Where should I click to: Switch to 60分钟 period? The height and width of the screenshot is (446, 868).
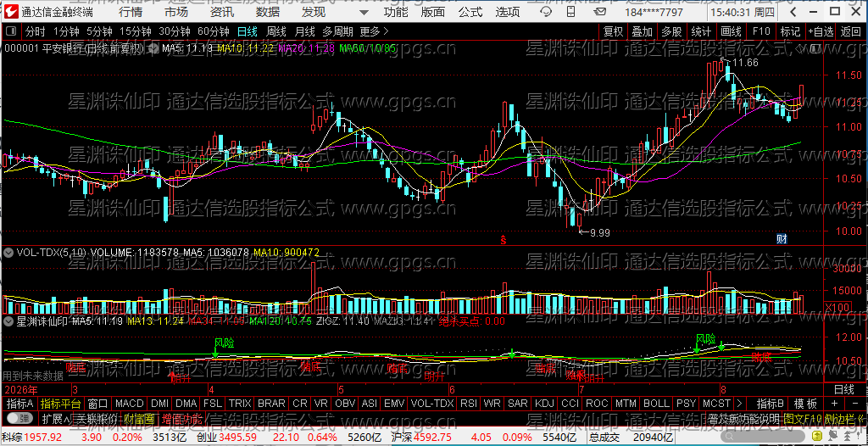(x=214, y=32)
